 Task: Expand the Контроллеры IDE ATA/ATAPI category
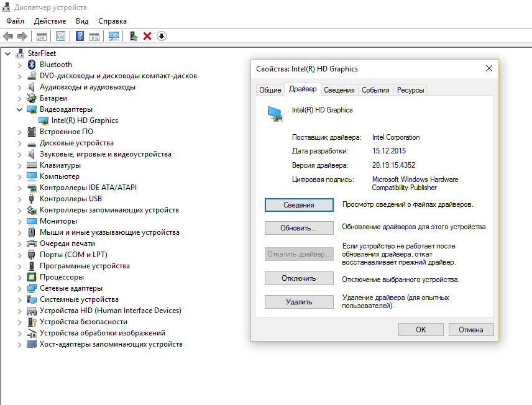20,188
